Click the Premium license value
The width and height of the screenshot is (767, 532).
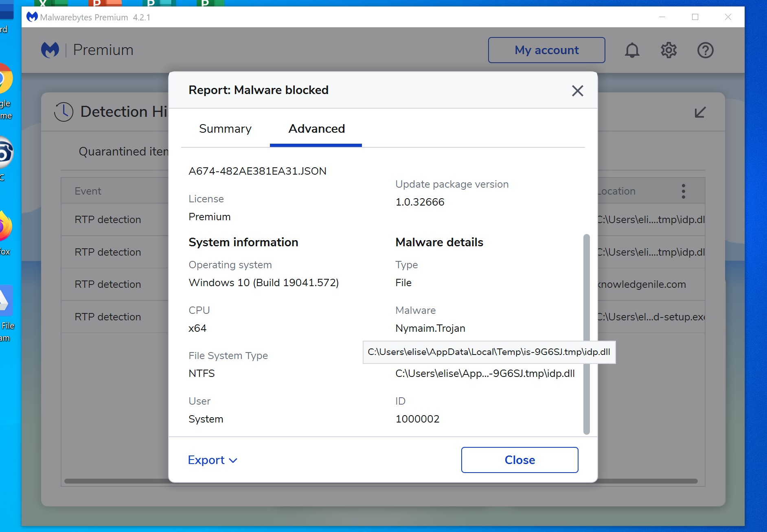point(209,217)
